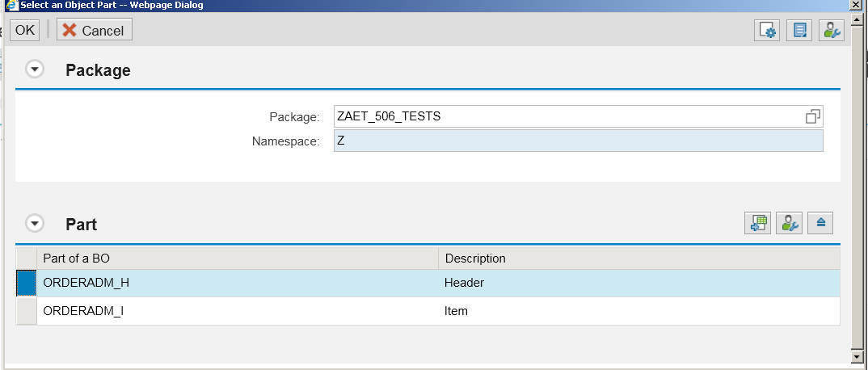Click the eject-style icon above Part table
This screenshot has width=868, height=370.
click(x=820, y=223)
